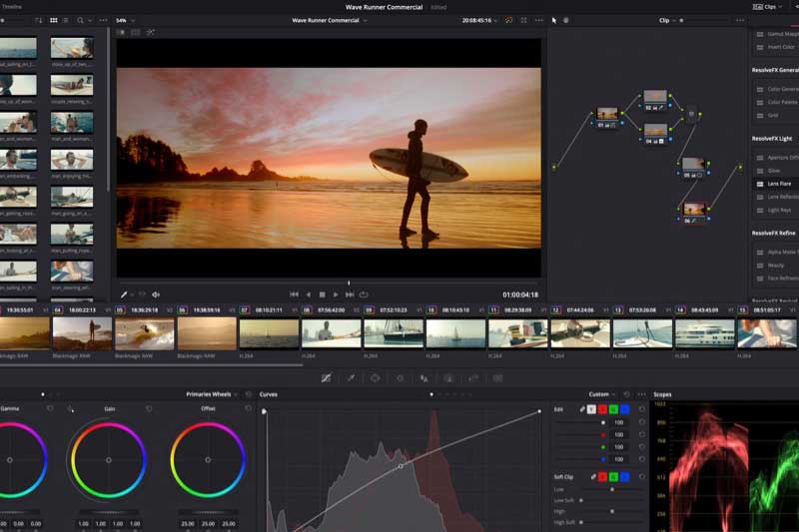Toggle loop playback in the viewer
The height and width of the screenshot is (532, 799).
click(x=364, y=294)
